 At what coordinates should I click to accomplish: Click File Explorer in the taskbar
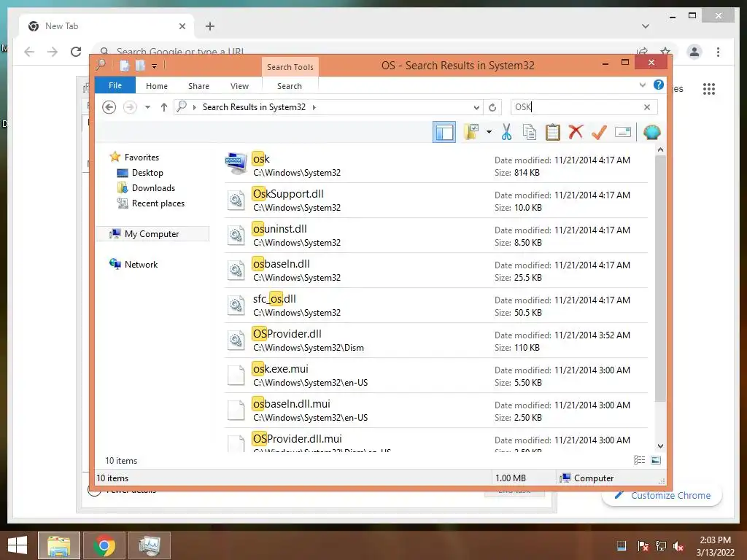[x=58, y=545]
